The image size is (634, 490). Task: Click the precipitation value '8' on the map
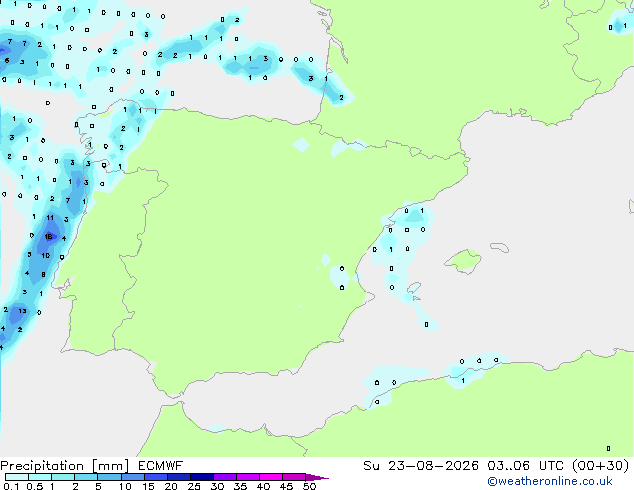coord(43,275)
